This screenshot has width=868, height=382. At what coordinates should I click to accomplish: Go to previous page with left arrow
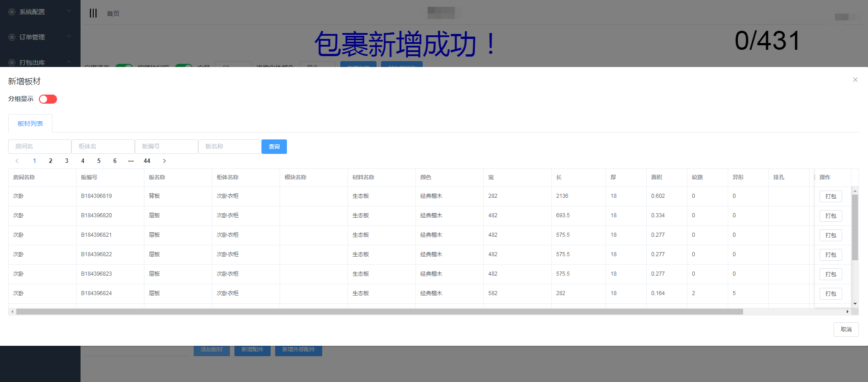click(x=17, y=161)
